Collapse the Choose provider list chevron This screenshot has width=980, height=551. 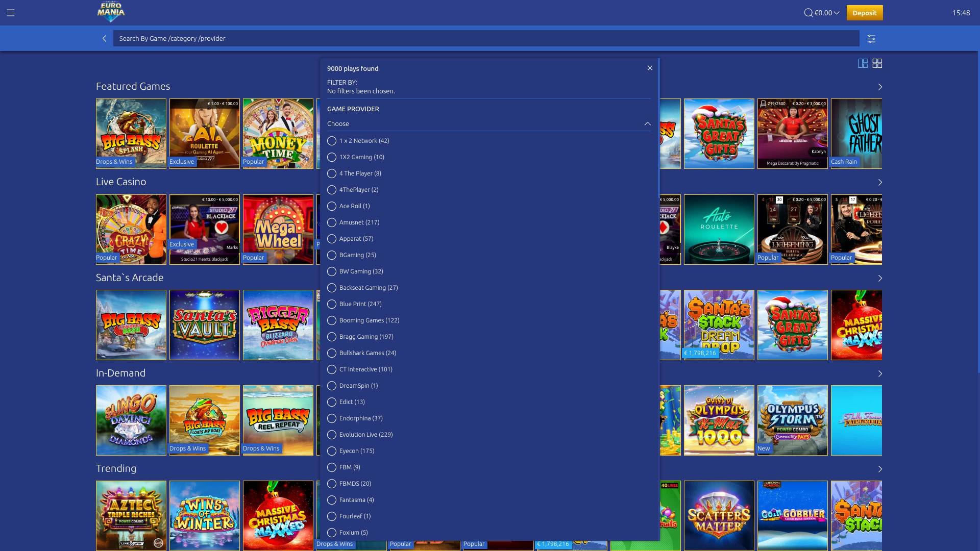coord(647,123)
